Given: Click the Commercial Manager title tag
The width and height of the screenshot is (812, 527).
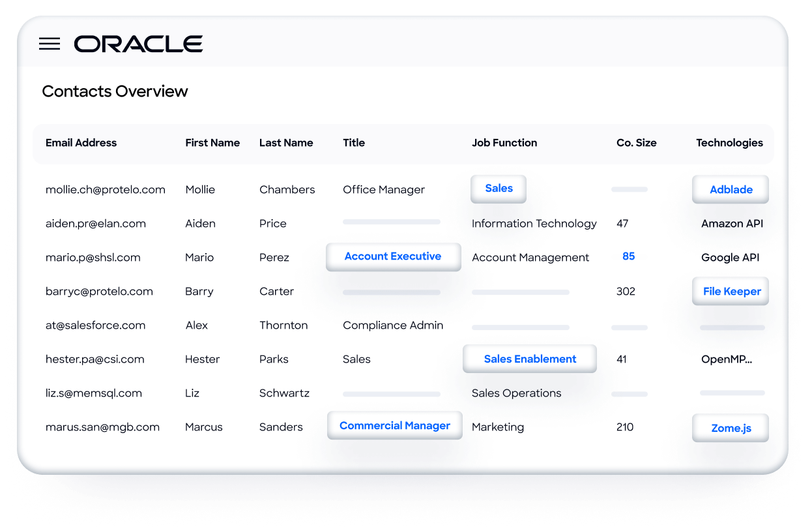Looking at the screenshot, I should (395, 425).
